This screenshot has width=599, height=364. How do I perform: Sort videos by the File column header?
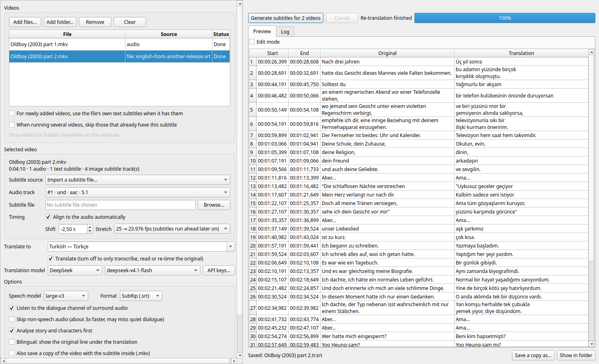click(67, 34)
